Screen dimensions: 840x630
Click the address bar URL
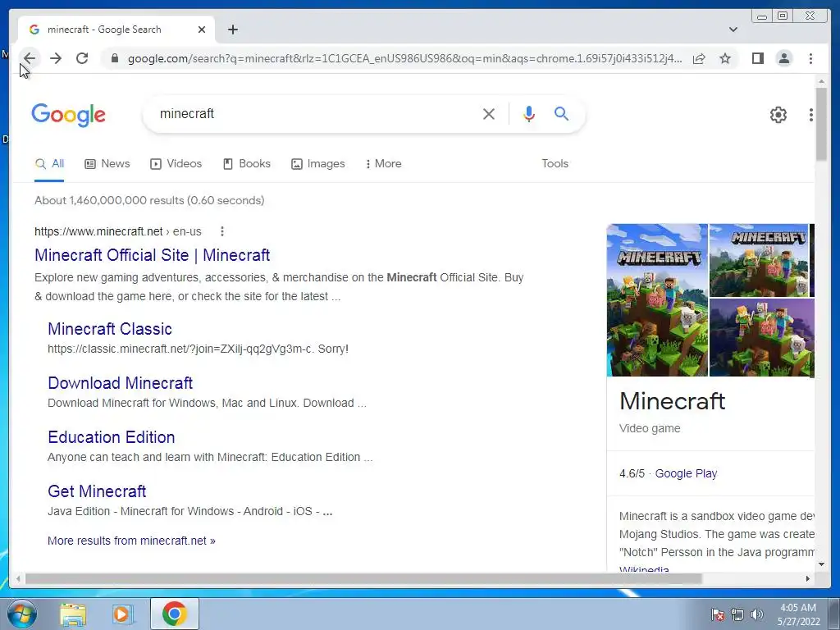(405, 58)
